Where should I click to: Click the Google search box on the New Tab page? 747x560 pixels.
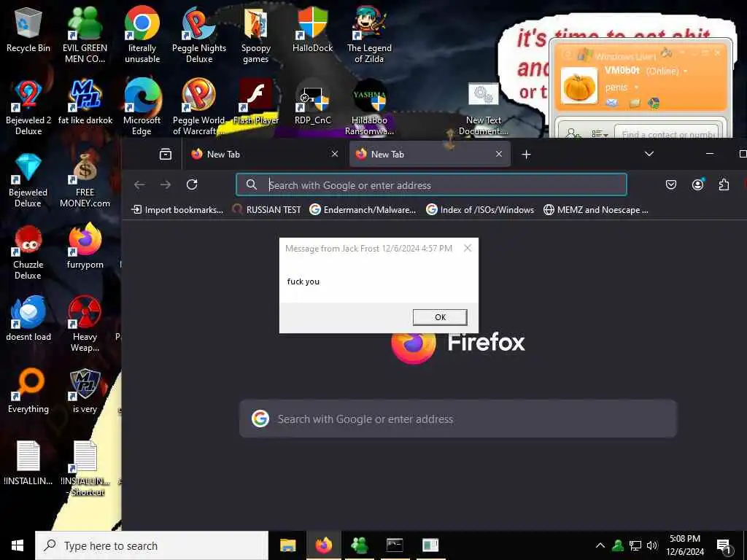click(x=458, y=419)
